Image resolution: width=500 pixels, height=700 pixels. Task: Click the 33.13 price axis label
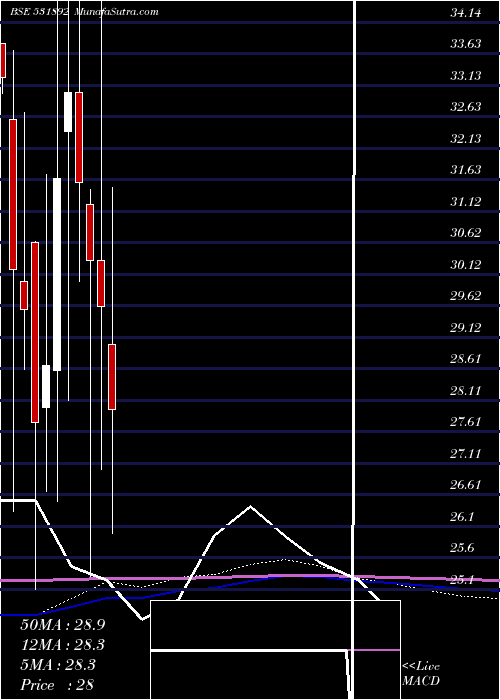466,76
